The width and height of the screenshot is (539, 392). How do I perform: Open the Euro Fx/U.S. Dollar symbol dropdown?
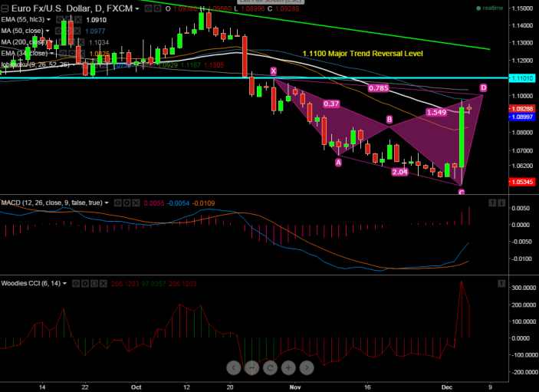pyautogui.click(x=137, y=8)
